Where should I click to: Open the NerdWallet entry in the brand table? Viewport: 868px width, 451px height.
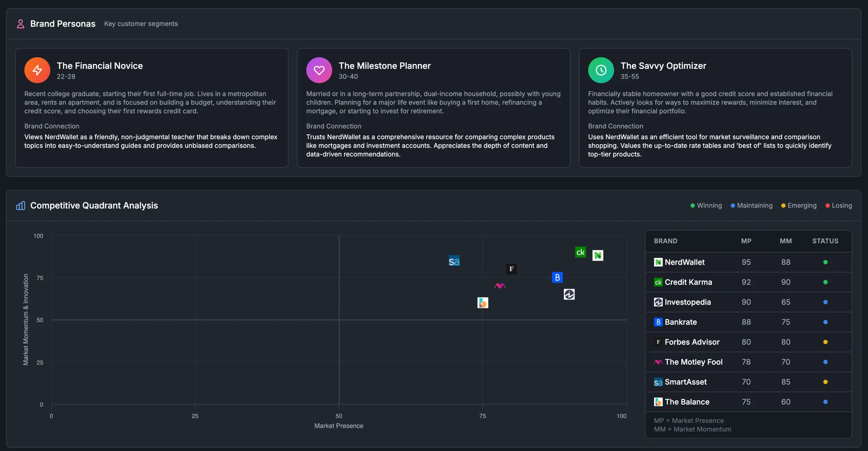[x=685, y=262]
